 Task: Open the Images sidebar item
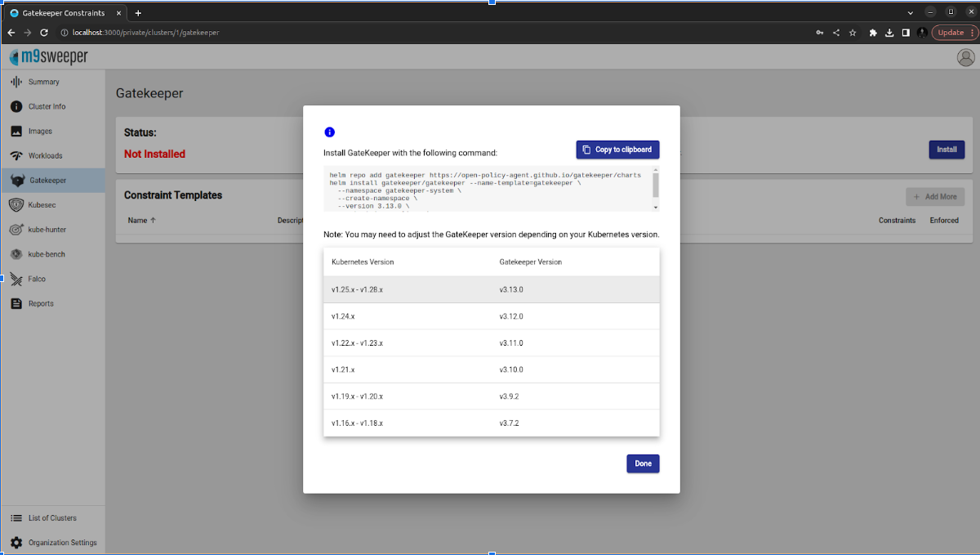tap(40, 131)
